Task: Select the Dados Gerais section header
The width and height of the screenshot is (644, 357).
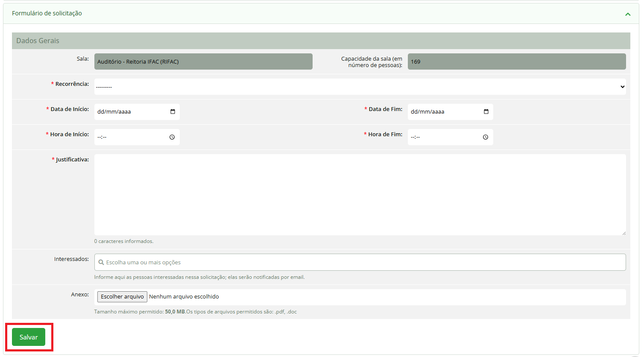Action: pos(38,41)
